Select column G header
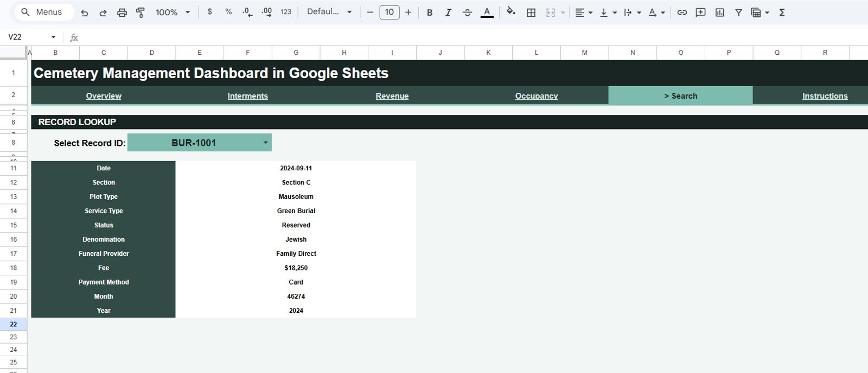The image size is (868, 373). click(x=296, y=53)
